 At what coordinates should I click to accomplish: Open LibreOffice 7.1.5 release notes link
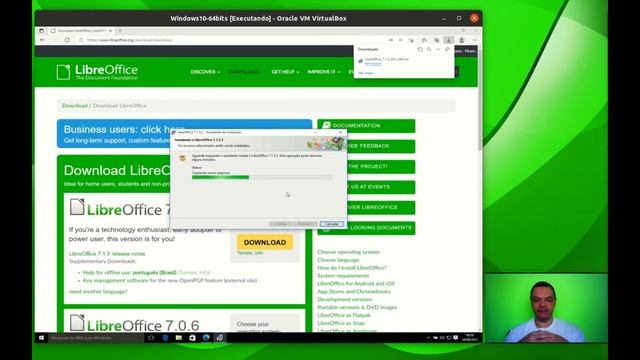point(107,254)
